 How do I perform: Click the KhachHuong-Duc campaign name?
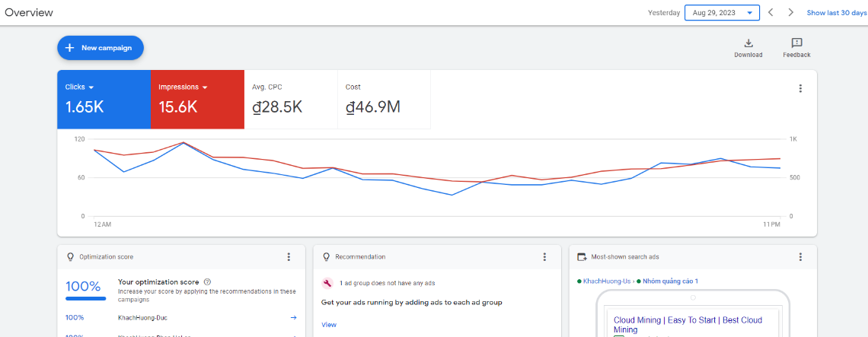[143, 318]
